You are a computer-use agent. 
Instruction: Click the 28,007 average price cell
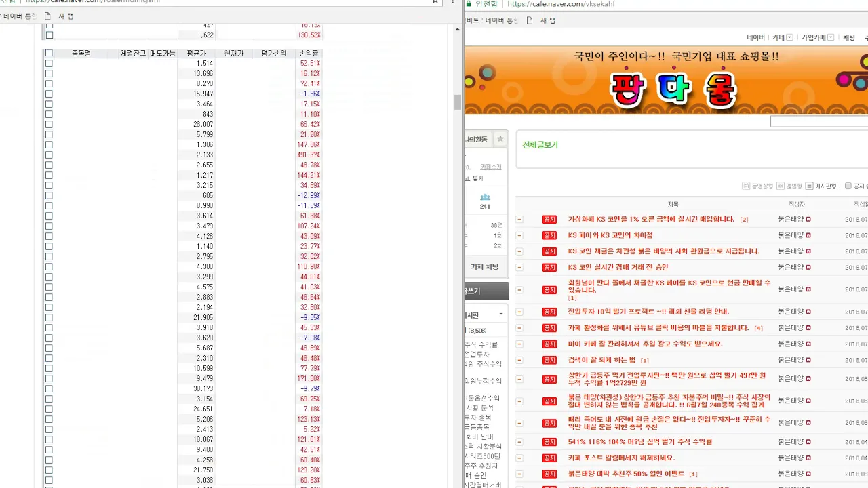[x=196, y=124]
